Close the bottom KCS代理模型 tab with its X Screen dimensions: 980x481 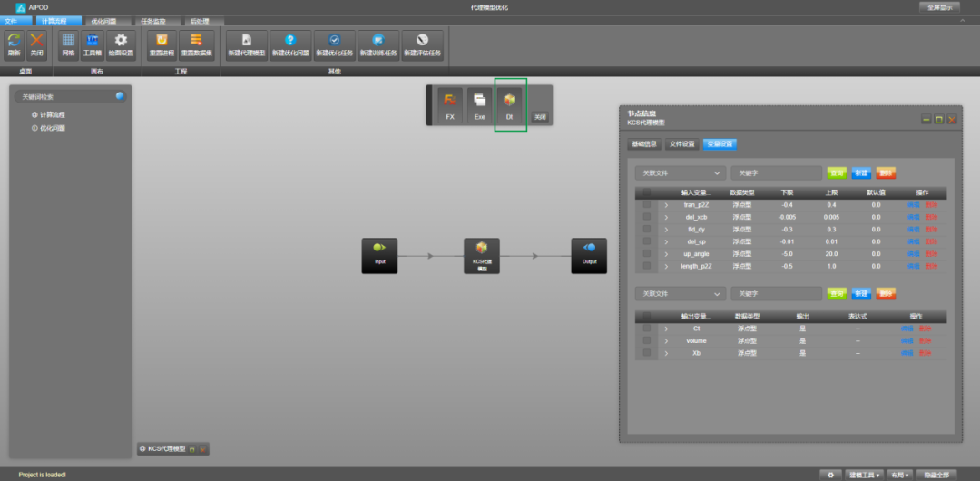[x=202, y=449]
